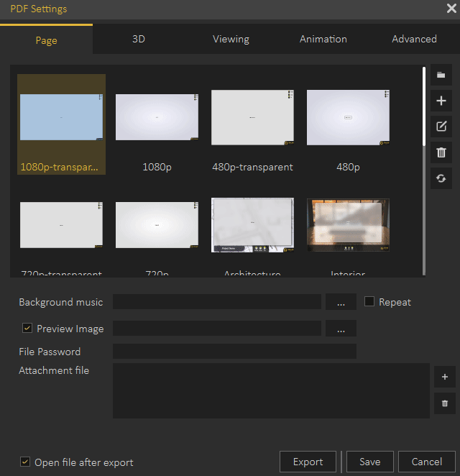This screenshot has height=476, width=460.
Task: Toggle Open file after export
Action: click(25, 462)
